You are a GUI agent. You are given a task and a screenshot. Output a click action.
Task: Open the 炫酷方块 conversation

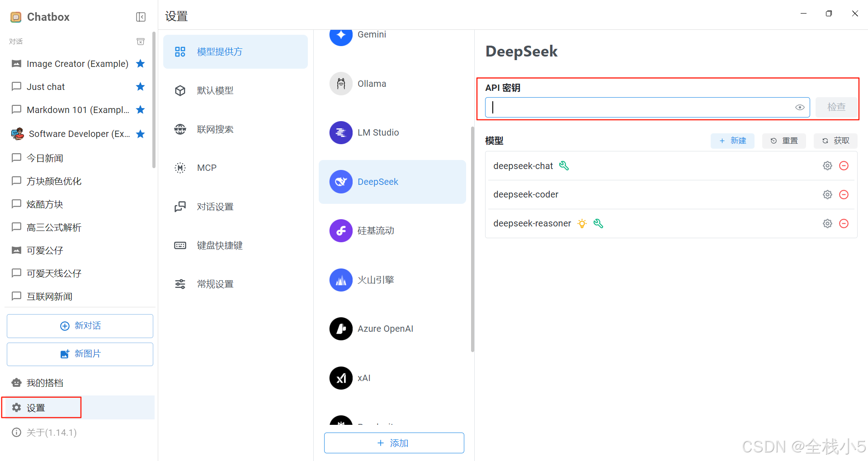pos(78,204)
